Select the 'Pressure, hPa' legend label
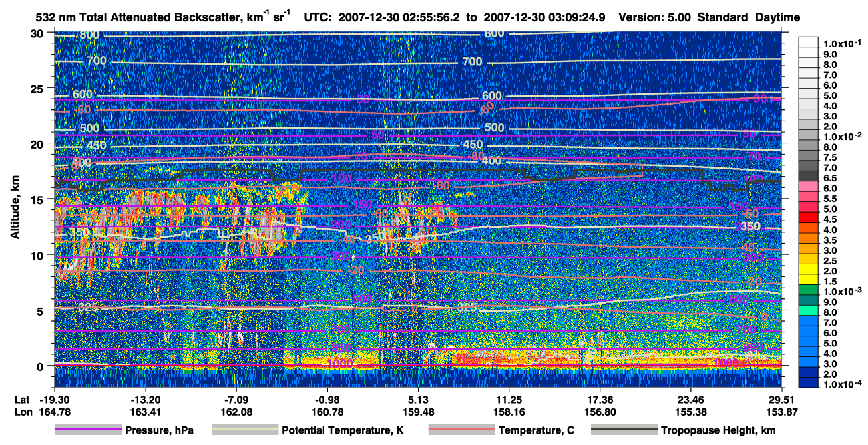The image size is (868, 445). [159, 431]
